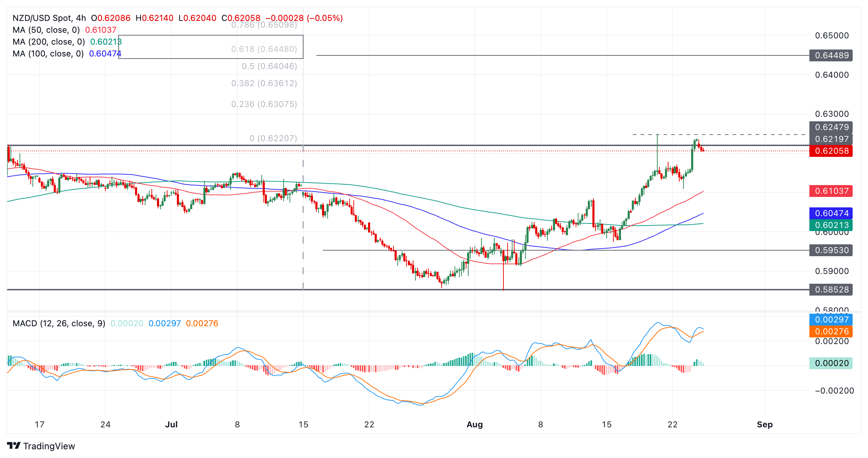Click the MACD indicator title

click(x=59, y=323)
